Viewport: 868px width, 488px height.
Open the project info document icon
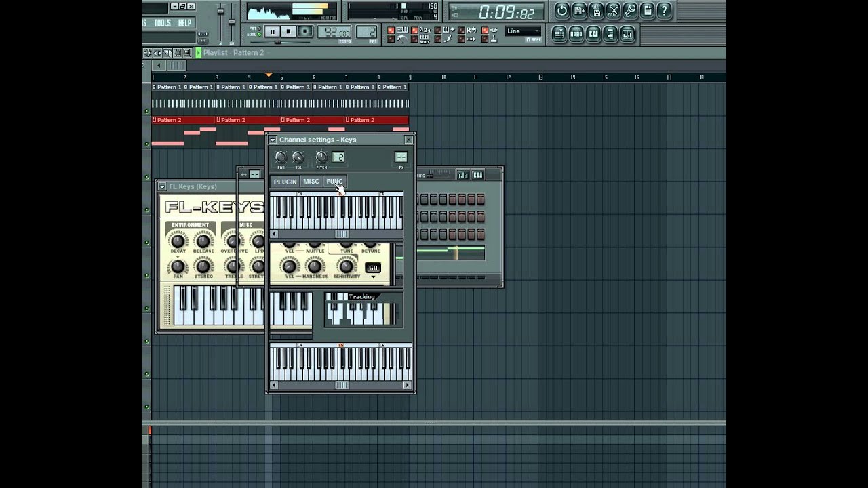(647, 11)
